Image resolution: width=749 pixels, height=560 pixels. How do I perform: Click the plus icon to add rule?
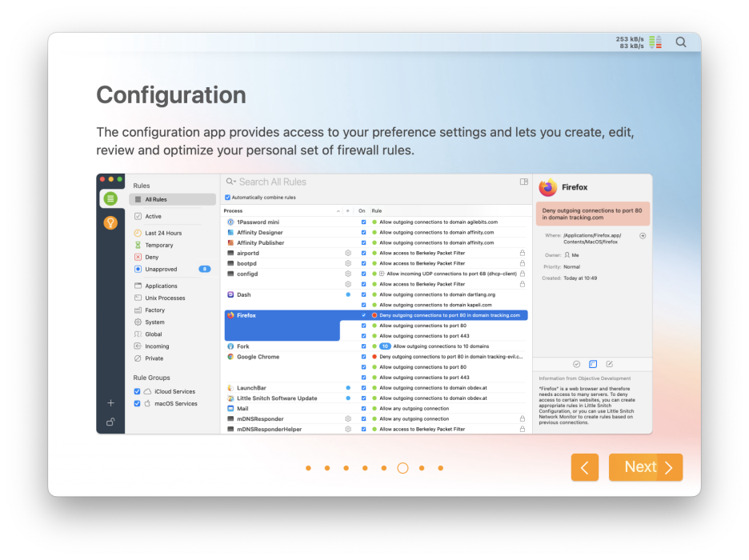(x=110, y=403)
